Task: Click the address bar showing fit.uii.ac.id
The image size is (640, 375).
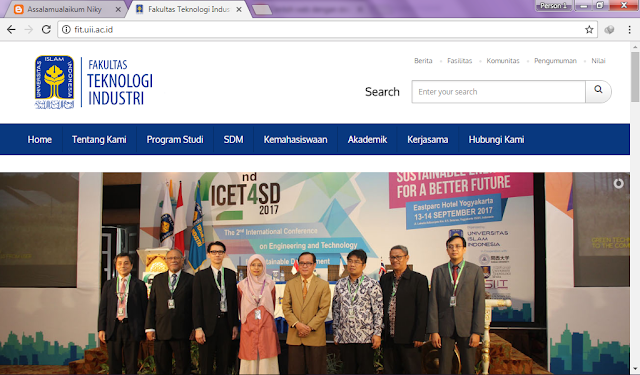Action: [x=327, y=29]
